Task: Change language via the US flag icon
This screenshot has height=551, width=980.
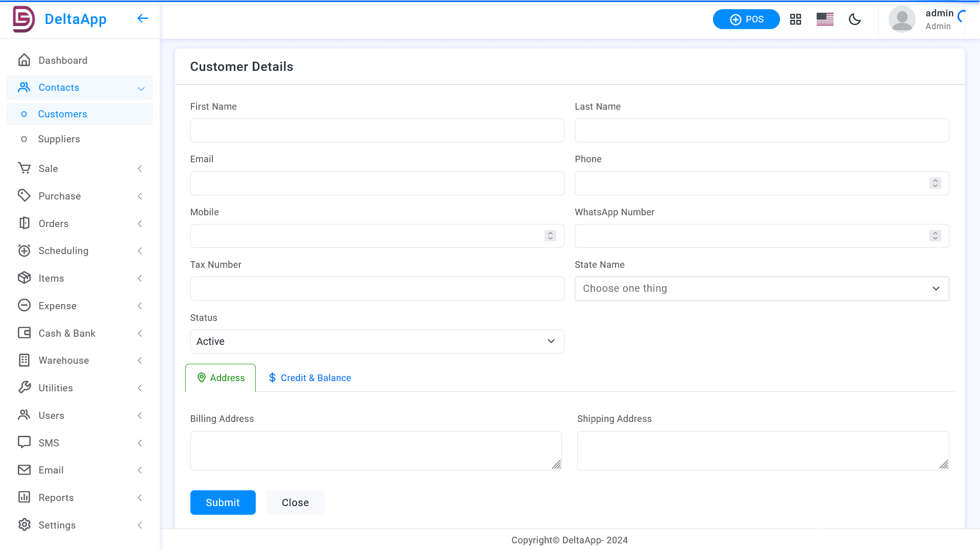Action: pyautogui.click(x=824, y=19)
